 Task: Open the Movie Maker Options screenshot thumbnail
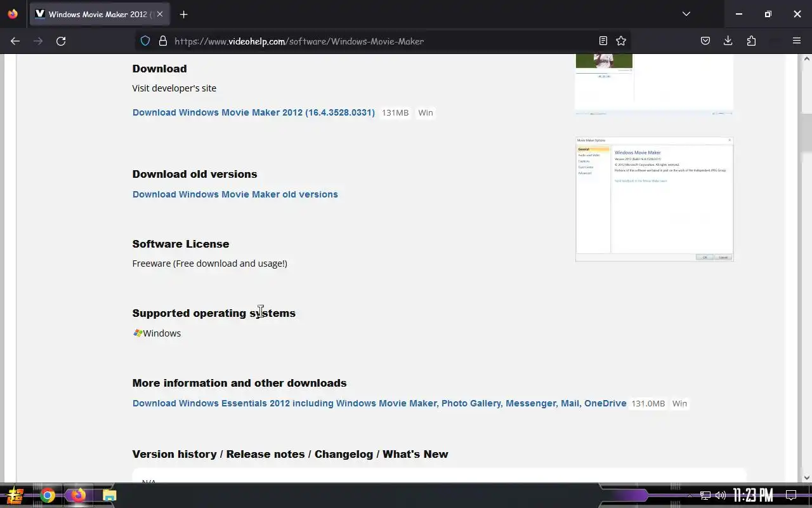point(655,199)
